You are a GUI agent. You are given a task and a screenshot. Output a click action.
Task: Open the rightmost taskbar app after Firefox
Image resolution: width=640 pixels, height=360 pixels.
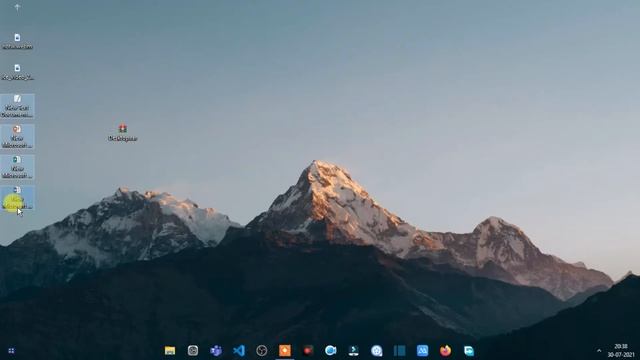coord(469,350)
